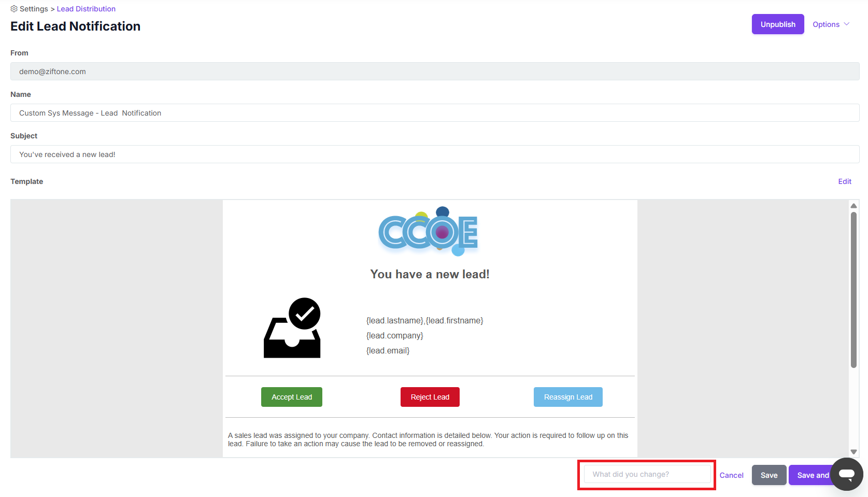Image resolution: width=868 pixels, height=497 pixels.
Task: Open the Lead Distribution breadcrumb link
Action: point(86,9)
